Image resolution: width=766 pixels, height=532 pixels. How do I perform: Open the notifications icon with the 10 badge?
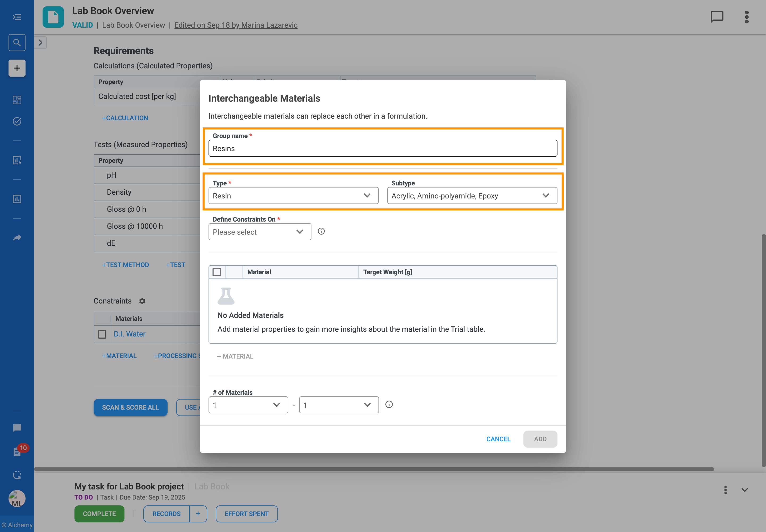[x=17, y=452]
